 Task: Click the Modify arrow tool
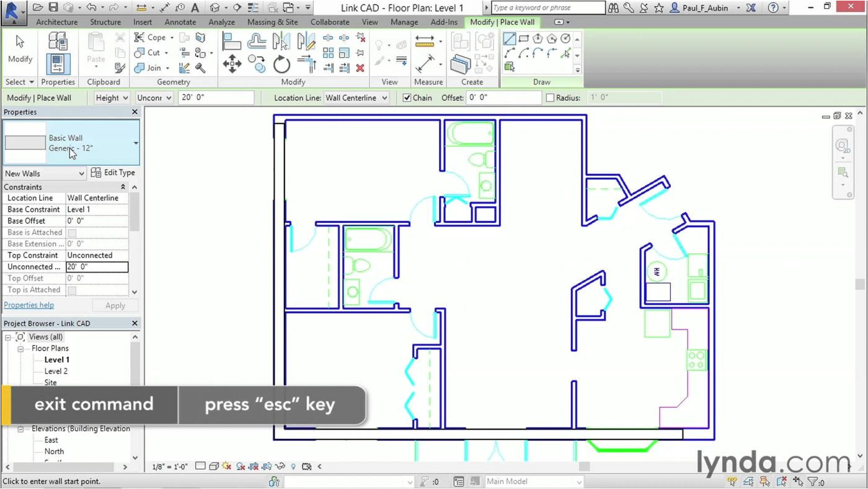pyautogui.click(x=20, y=48)
